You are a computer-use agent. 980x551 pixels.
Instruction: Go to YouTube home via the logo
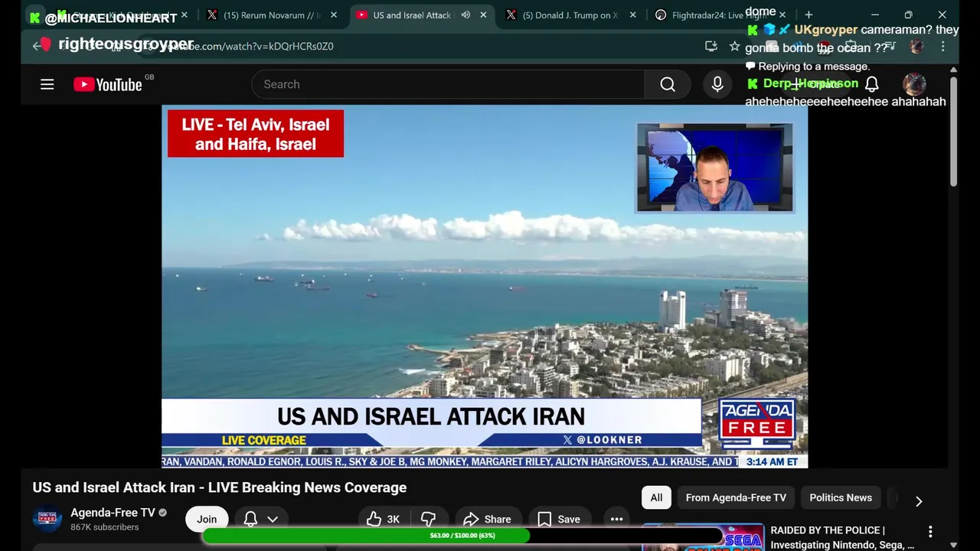(108, 84)
